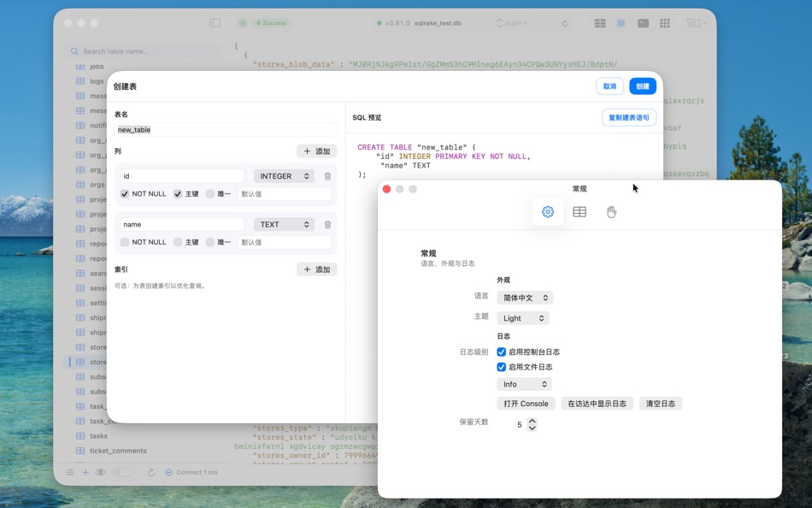Open filter sliders icon in bottom bar

(70, 472)
